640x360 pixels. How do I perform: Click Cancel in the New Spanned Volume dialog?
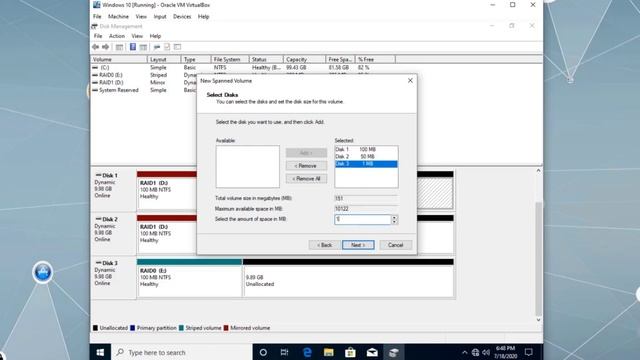click(x=395, y=245)
